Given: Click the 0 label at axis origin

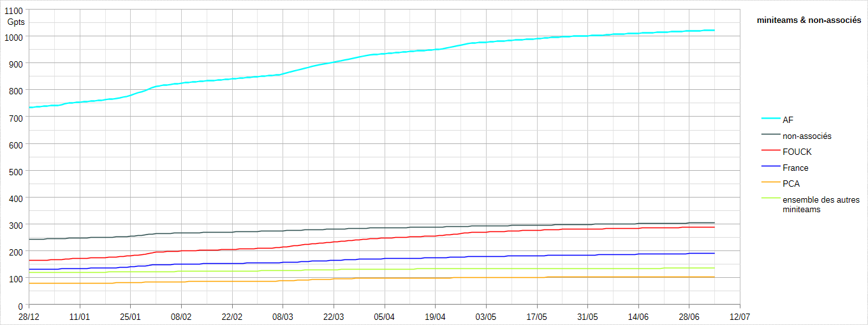Looking at the screenshot, I should pyautogui.click(x=21, y=306).
